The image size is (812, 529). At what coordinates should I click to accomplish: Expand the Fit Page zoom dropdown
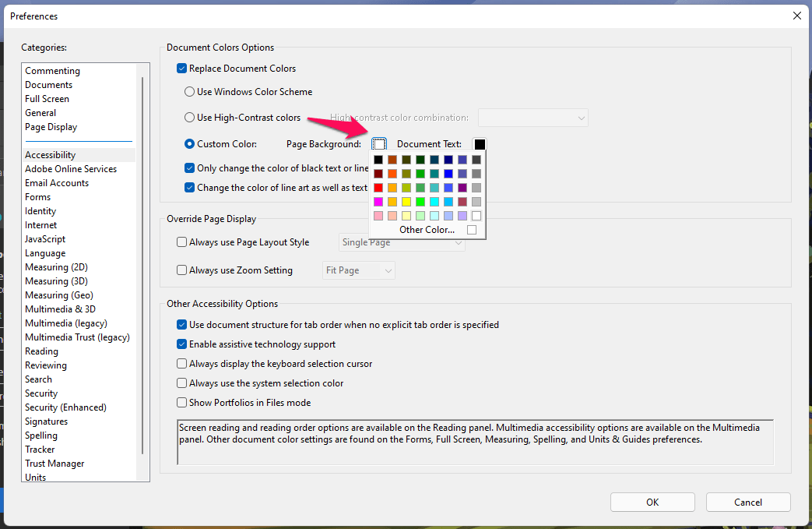359,270
